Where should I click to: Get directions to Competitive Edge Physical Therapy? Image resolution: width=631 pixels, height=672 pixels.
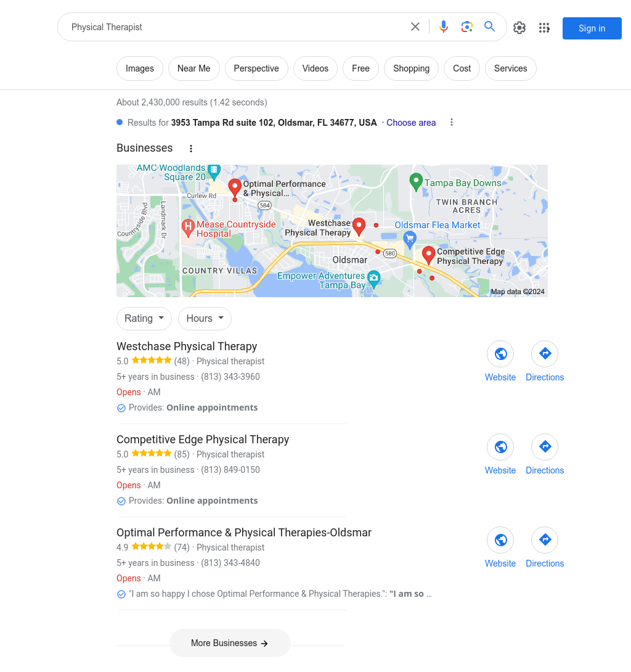click(x=545, y=447)
